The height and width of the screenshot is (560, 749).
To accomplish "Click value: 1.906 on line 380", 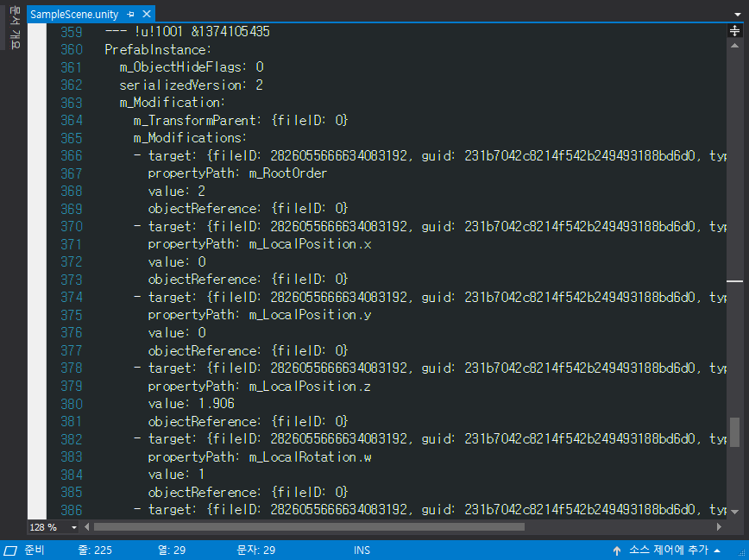I will [191, 404].
